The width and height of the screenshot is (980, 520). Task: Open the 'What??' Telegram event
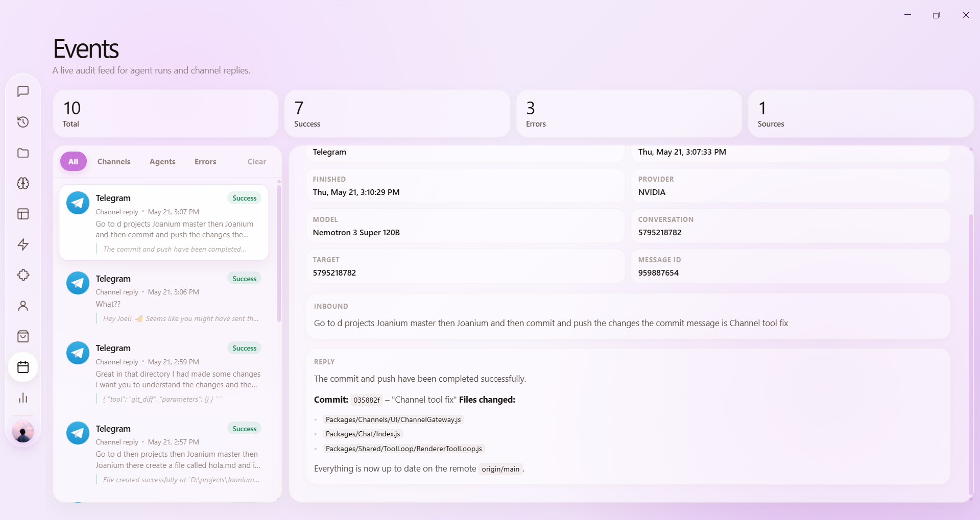click(164, 298)
